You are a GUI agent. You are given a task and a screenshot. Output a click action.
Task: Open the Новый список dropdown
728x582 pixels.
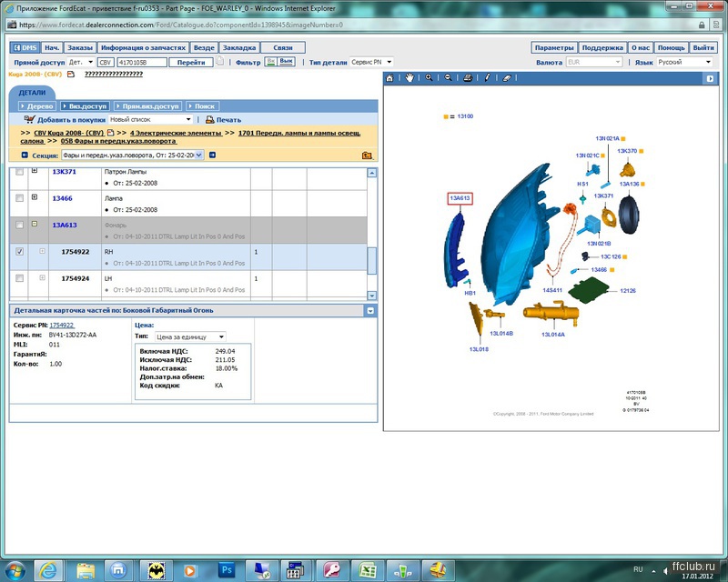(x=150, y=119)
